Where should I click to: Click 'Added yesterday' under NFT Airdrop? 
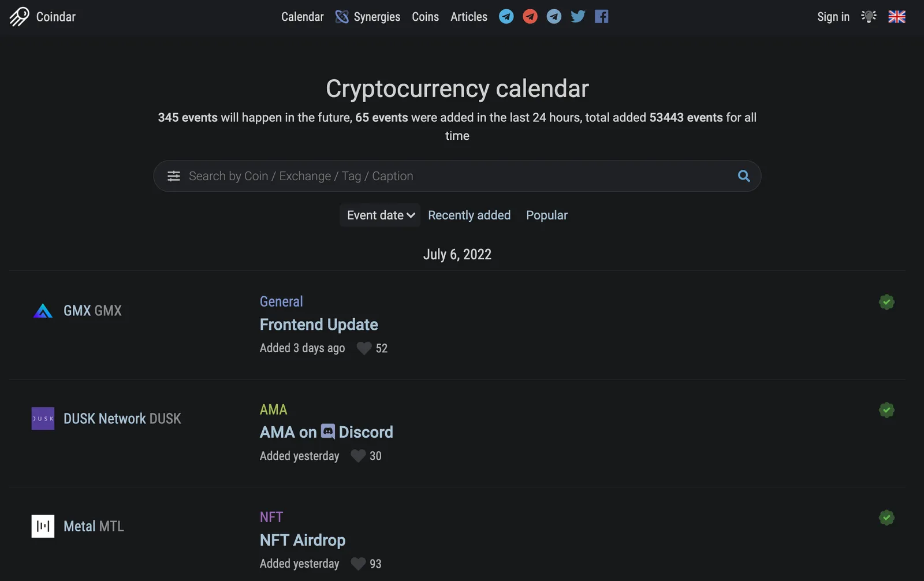[299, 564]
